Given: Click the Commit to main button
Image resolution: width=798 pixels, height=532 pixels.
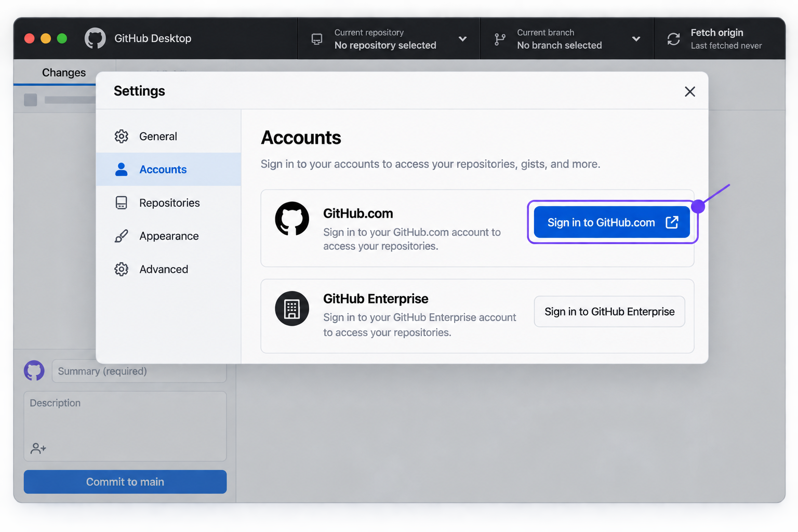Looking at the screenshot, I should [125, 482].
